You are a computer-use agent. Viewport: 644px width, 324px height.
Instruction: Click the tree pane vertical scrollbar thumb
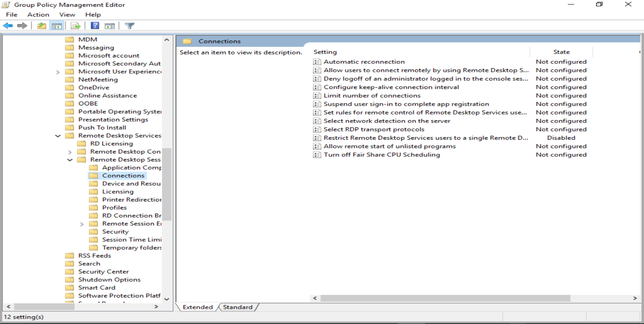(167, 184)
